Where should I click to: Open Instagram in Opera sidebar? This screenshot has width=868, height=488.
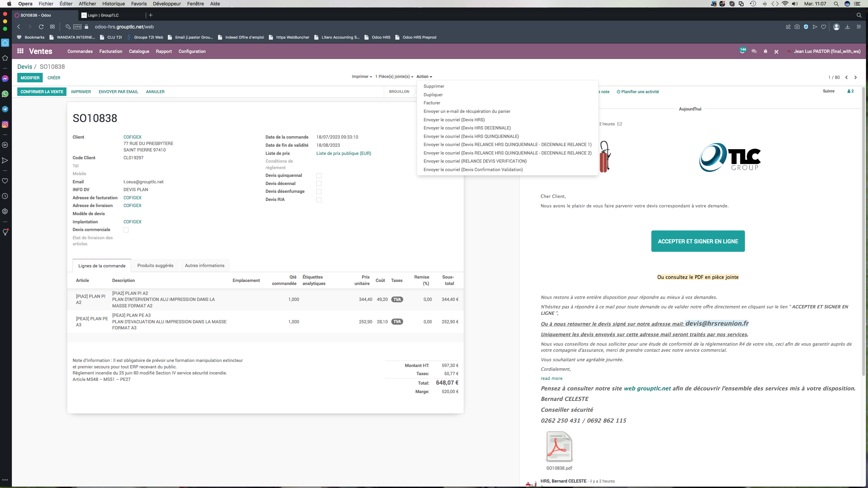pos(5,124)
